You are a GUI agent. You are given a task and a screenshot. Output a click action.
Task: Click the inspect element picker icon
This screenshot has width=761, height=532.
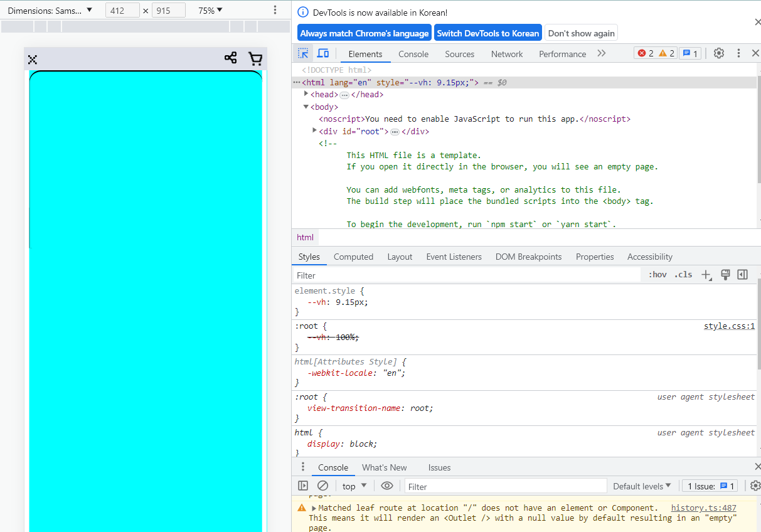[x=304, y=53]
